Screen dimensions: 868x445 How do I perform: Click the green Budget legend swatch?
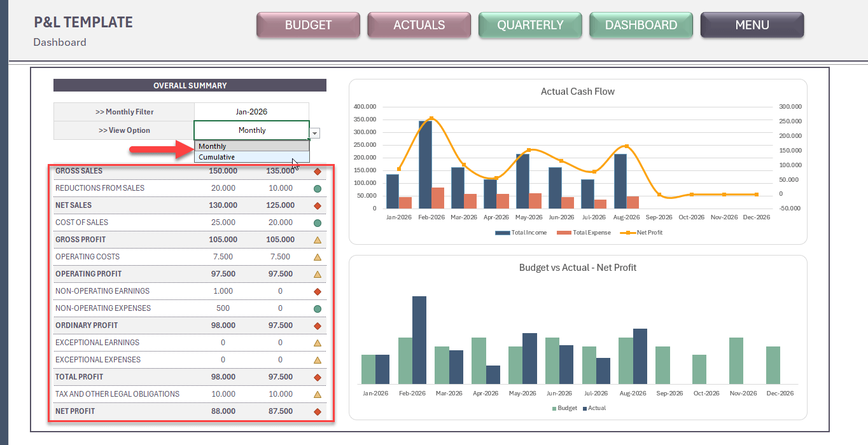pyautogui.click(x=555, y=407)
